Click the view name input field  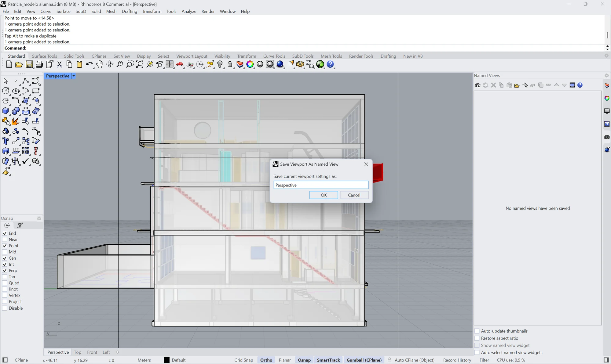(321, 185)
